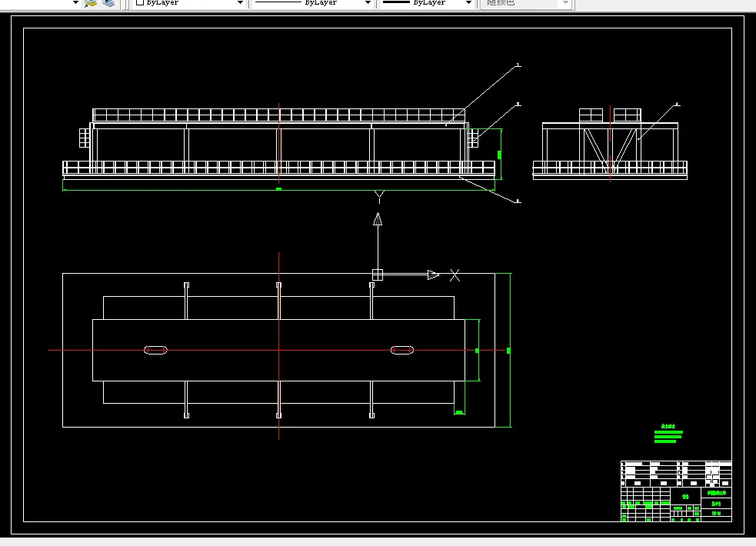The height and width of the screenshot is (546, 756).
Task: Open the ByLayer color control dropdown arrow
Action: (x=240, y=3)
